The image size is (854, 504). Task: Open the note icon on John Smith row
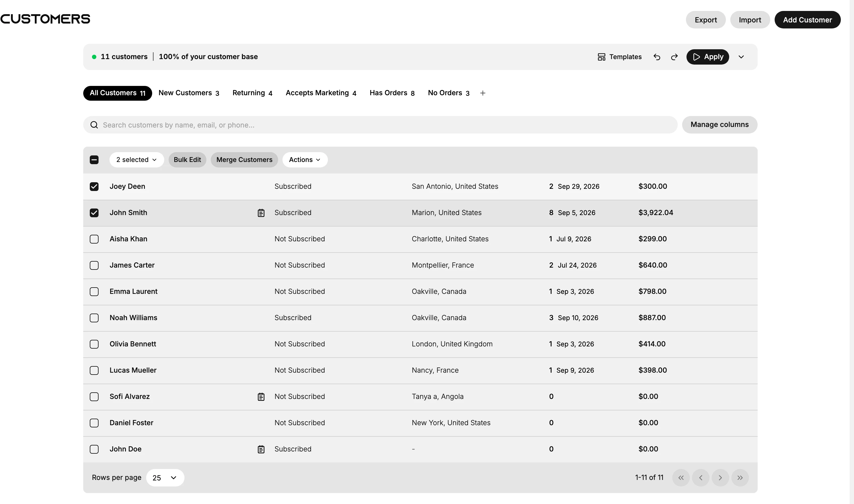point(261,213)
